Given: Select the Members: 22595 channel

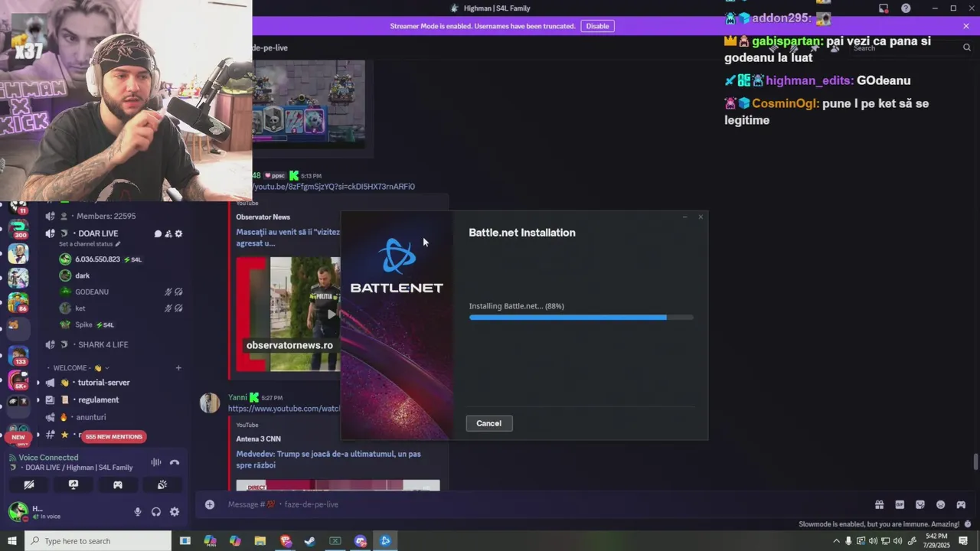Looking at the screenshot, I should point(106,217).
